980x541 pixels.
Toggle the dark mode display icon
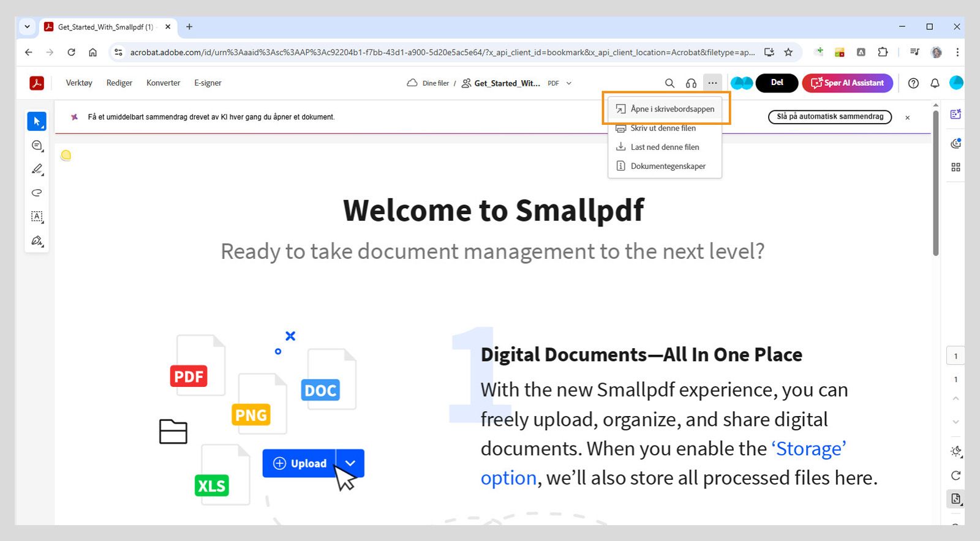point(956,452)
